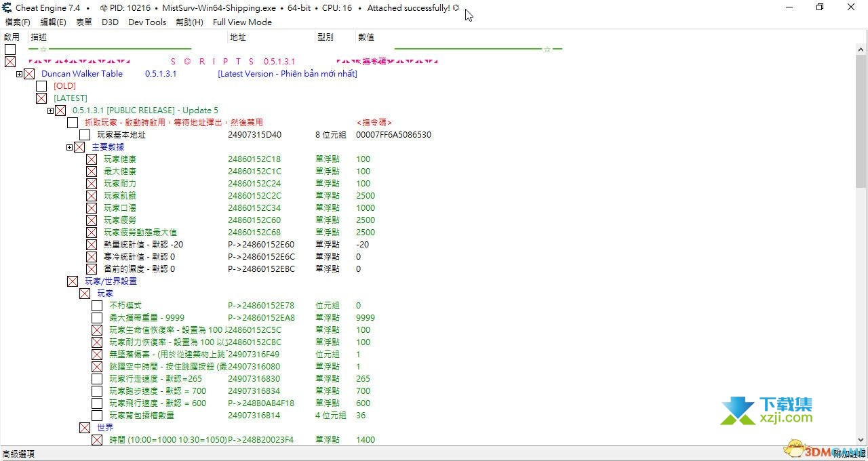The height and width of the screenshot is (461, 868).
Task: Toggle the 0.5.1.3.1 [PUBLIC RELEASE] checkbox
Action: click(60, 111)
